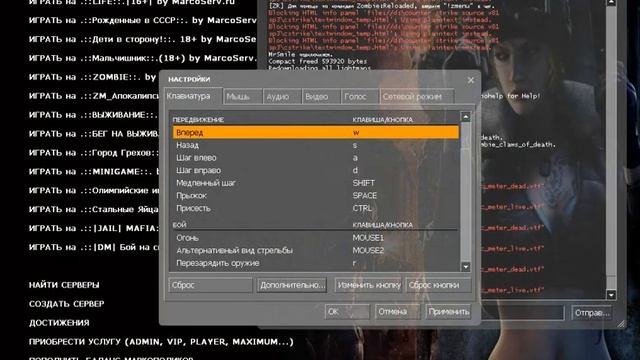The height and width of the screenshot is (360, 640).
Task: Click console scrollbar down arrow
Action: [611, 295]
